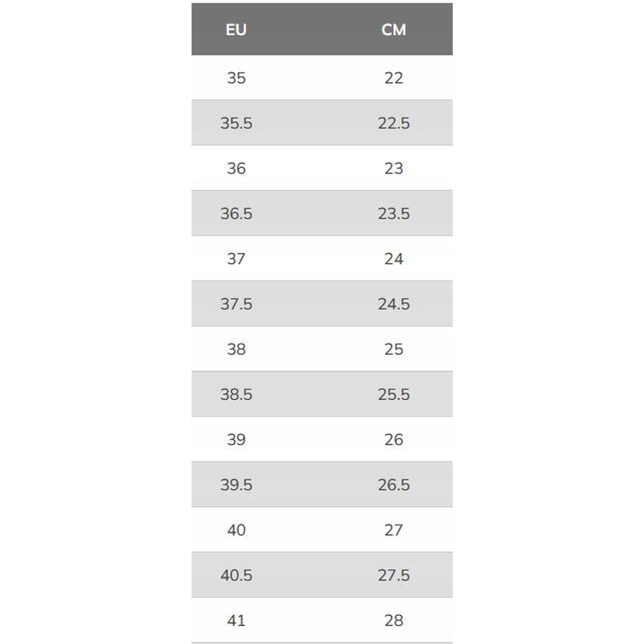Click EU size 35.5 row
This screenshot has height=644, width=644.
tap(322, 123)
